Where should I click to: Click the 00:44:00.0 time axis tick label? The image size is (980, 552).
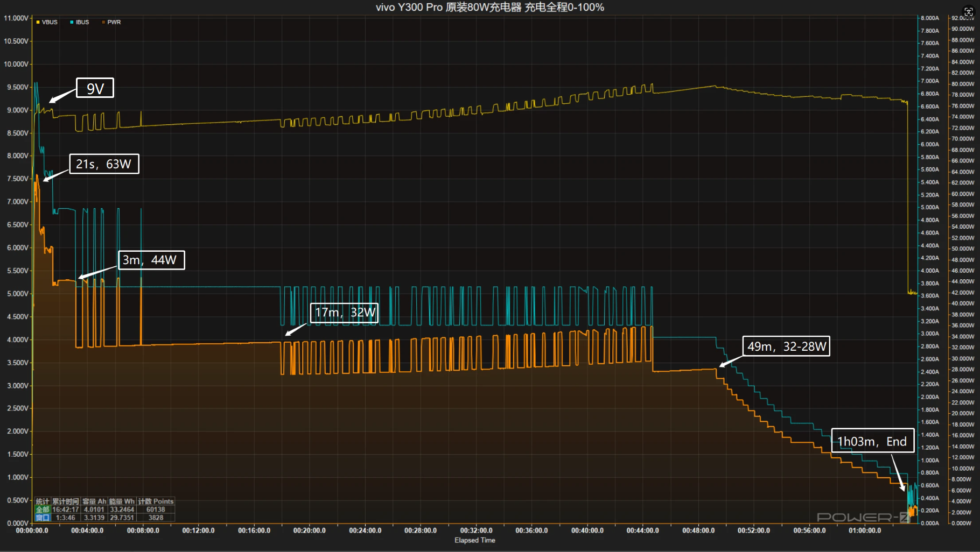point(643,530)
